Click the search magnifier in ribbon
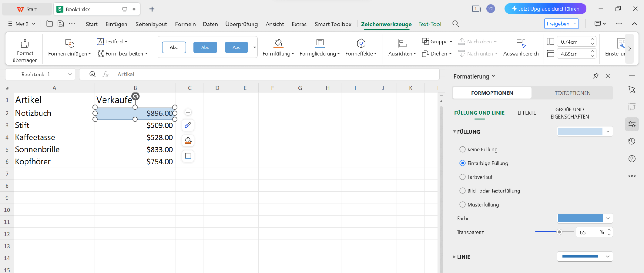The image size is (644, 273). tap(456, 24)
